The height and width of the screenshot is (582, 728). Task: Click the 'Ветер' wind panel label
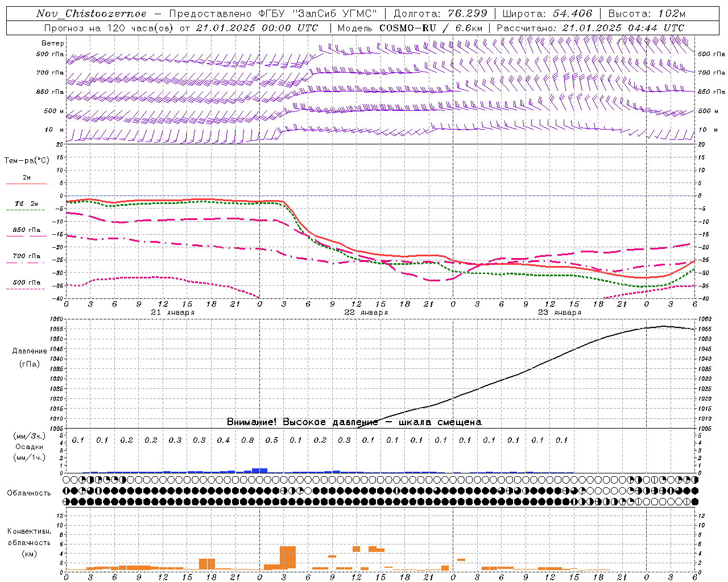[x=53, y=43]
